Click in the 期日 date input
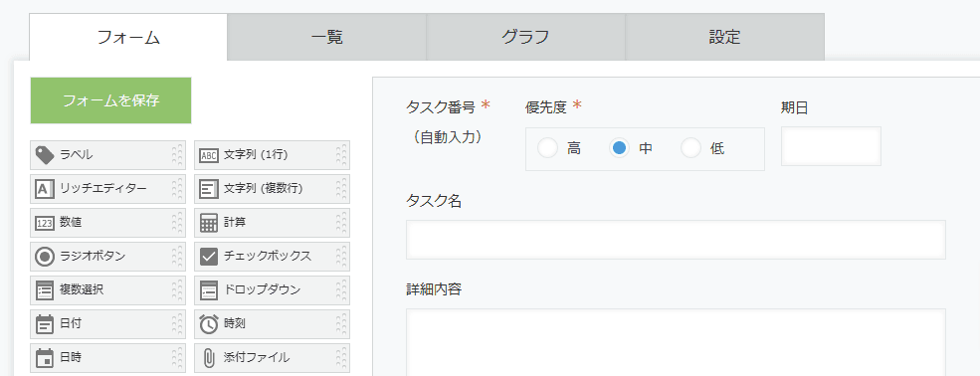The image size is (980, 376). [x=831, y=146]
